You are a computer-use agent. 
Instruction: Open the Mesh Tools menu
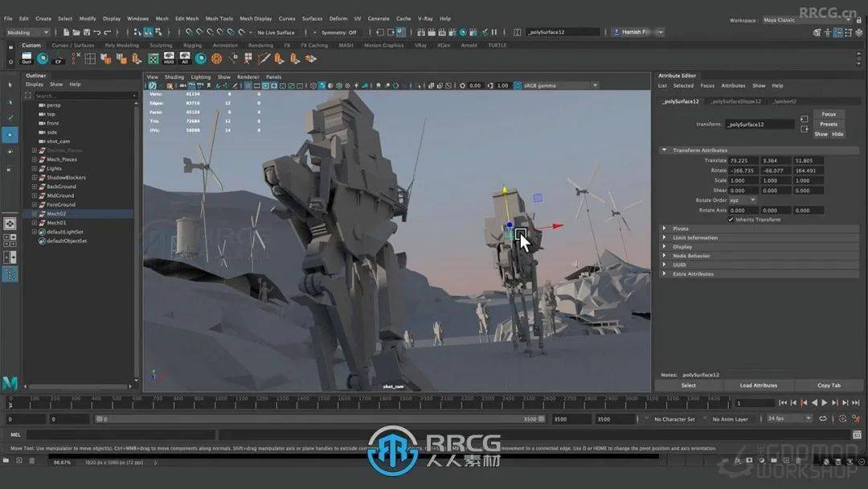tap(219, 18)
